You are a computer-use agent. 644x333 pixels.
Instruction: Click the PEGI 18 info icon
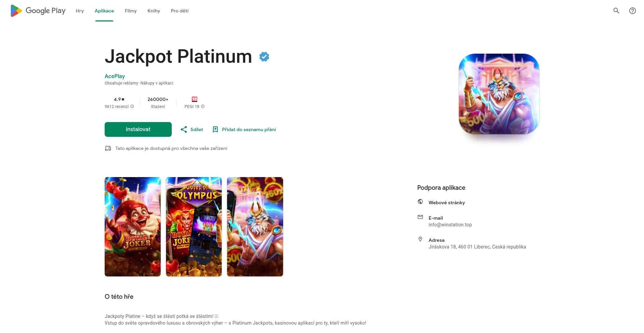[x=203, y=107]
